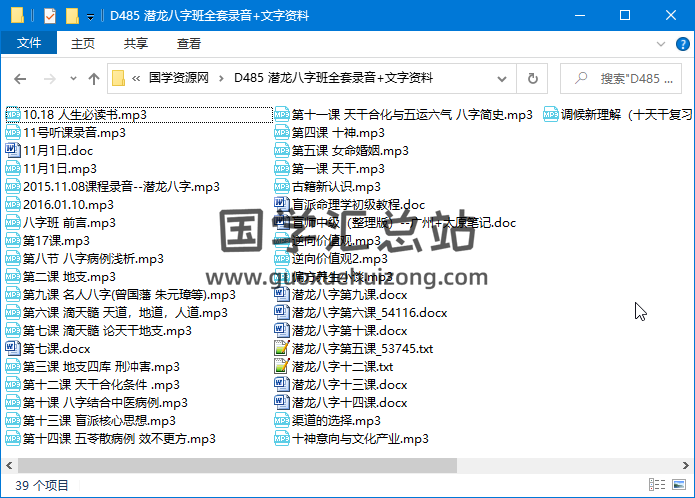
Task: Expand the ribbon with the chevron
Action: pyautogui.click(x=660, y=44)
